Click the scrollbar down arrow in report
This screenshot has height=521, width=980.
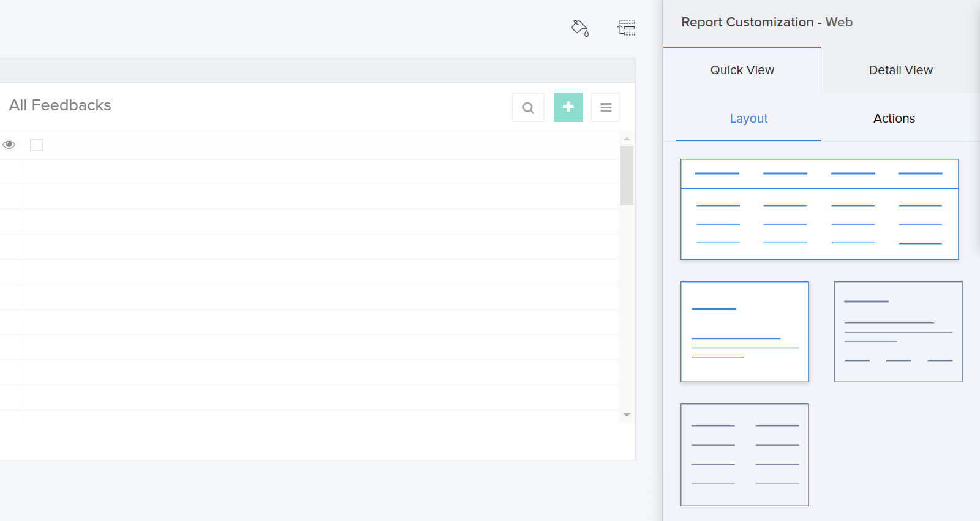627,415
